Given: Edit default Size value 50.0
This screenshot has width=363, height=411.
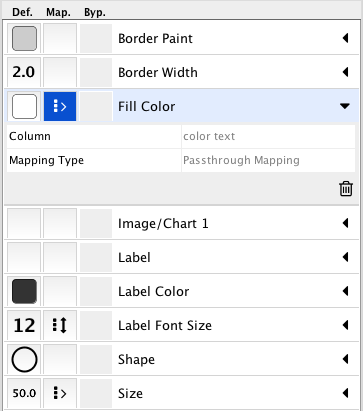Looking at the screenshot, I should tap(24, 393).
